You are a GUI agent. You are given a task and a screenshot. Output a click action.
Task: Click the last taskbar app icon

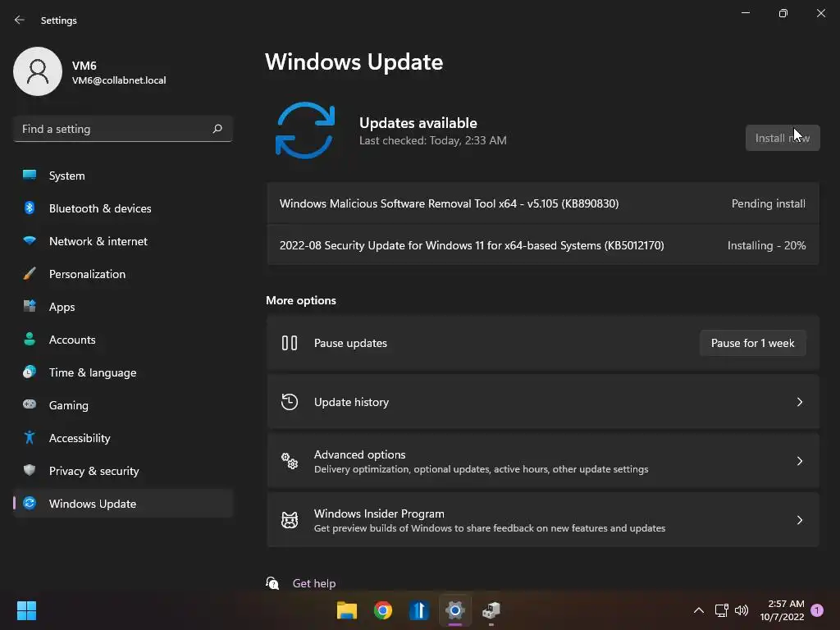coord(491,610)
